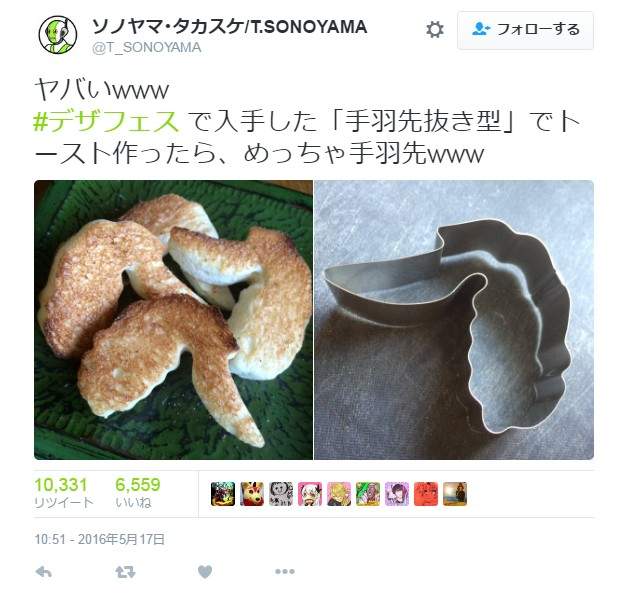
Task: Open the tweet timestamp 10:51 - 2016年5月17日
Action: point(100,539)
